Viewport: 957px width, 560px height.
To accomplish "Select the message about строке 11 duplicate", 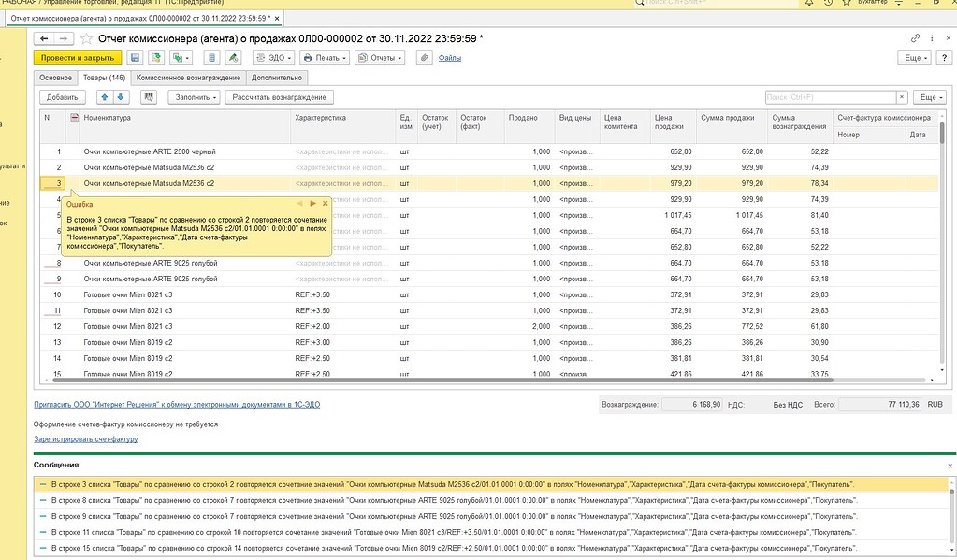I will coord(491,533).
